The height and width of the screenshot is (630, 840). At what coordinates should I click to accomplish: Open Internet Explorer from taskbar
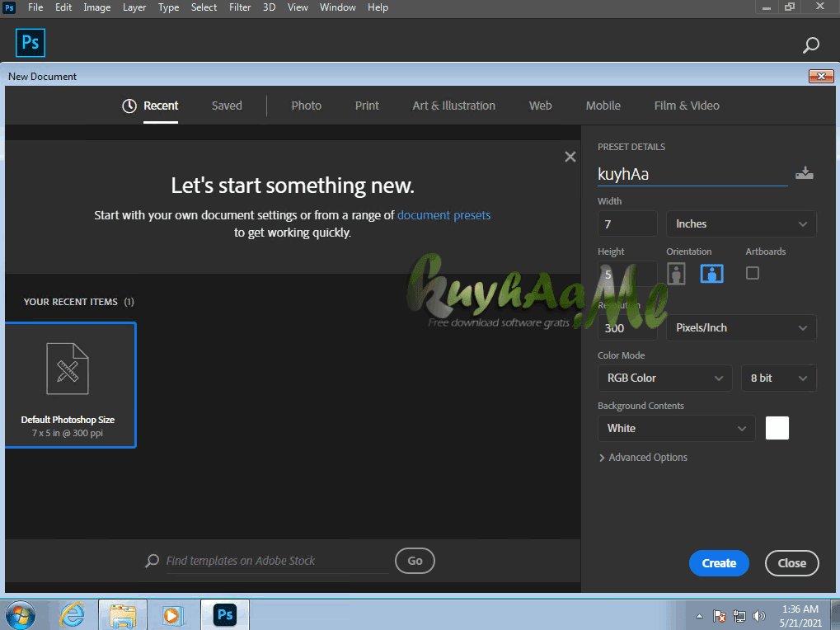pos(73,614)
